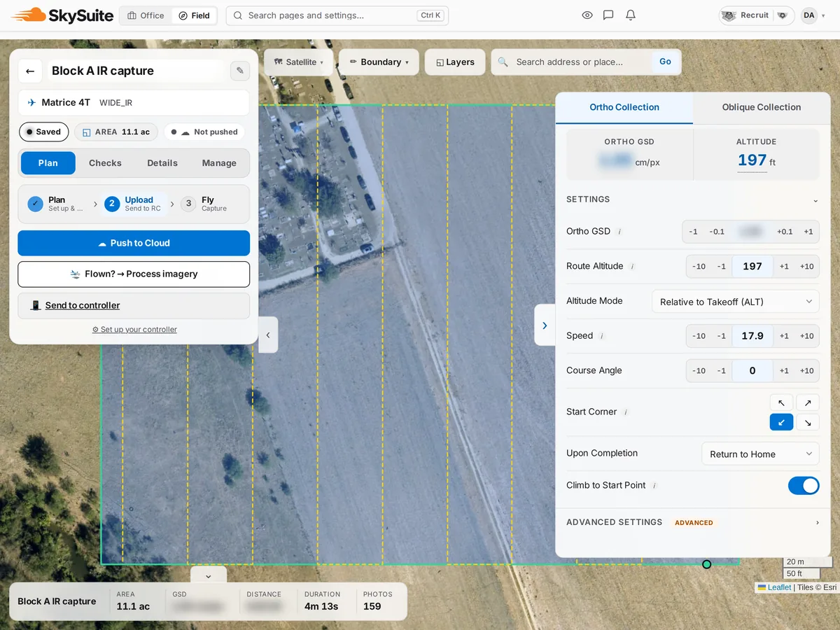Click the AREA 11.1 ac chip
Viewport: 840px width, 630px height.
pos(116,132)
